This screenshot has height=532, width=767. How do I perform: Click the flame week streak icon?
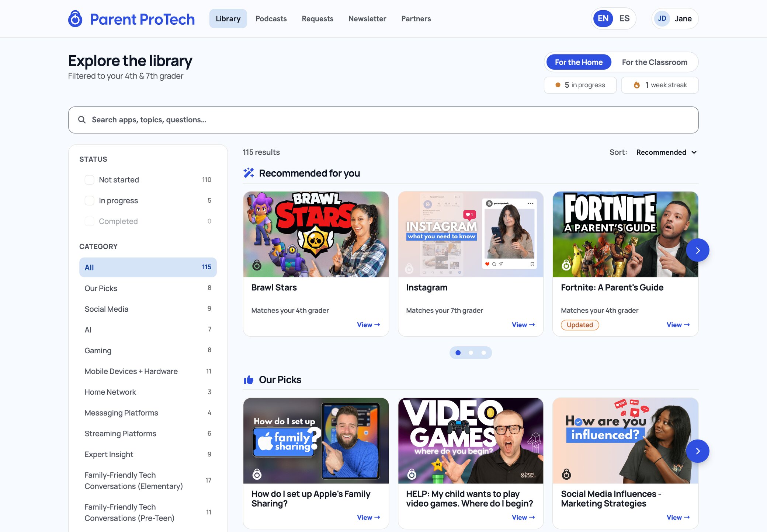637,85
